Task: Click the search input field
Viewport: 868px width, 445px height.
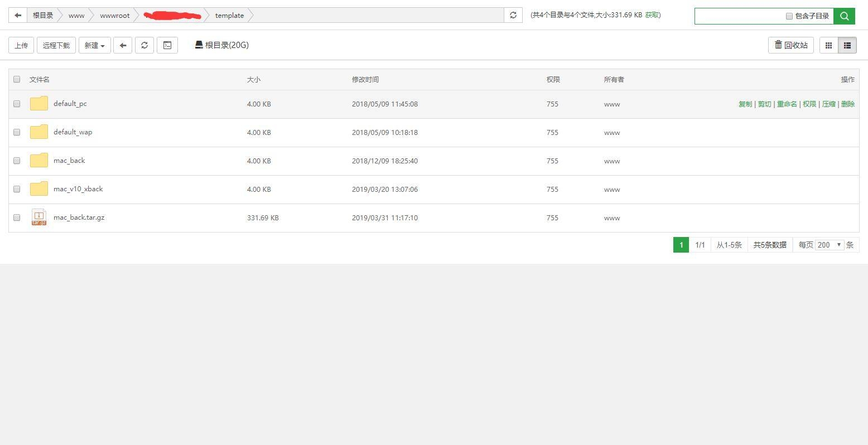Action: click(739, 16)
